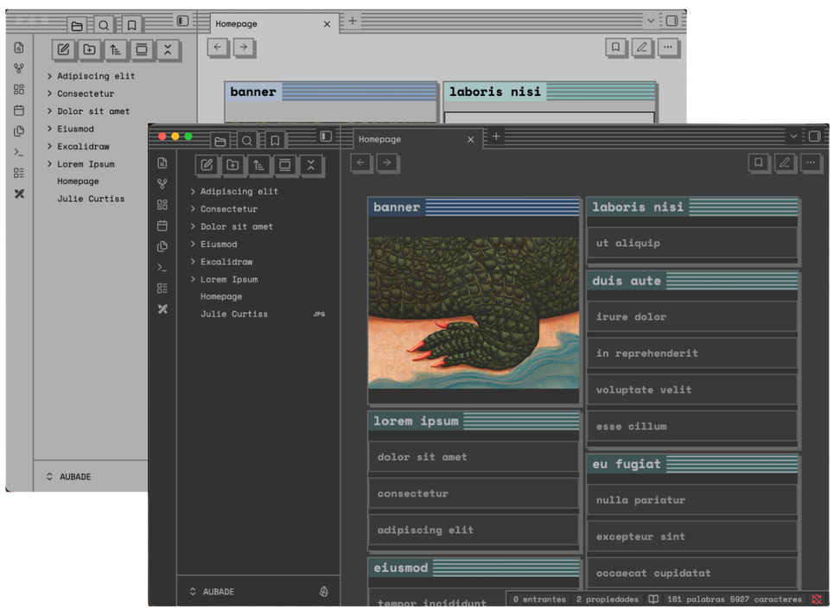Open command palette in dark window ribbon
This screenshot has height=616, width=840.
[x=162, y=267]
